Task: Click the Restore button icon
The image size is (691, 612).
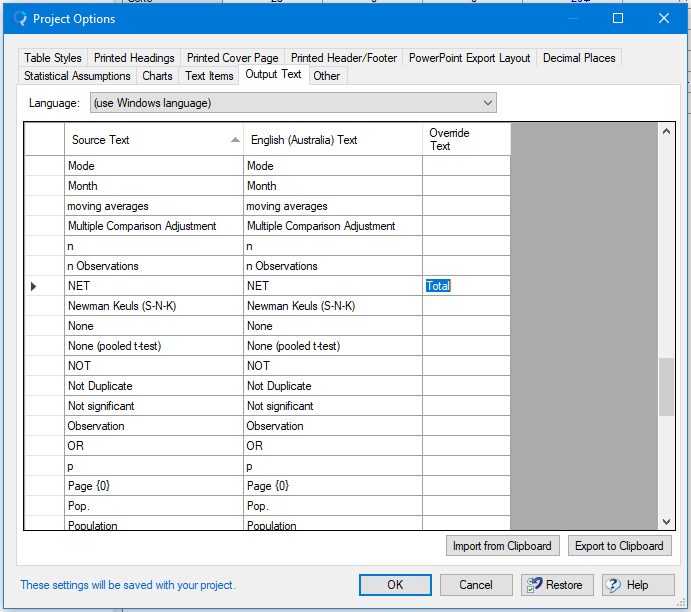Action: click(x=534, y=585)
